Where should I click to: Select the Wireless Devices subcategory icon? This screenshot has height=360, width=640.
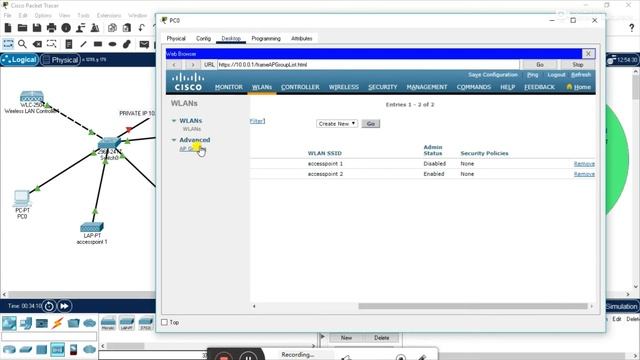tap(58, 349)
